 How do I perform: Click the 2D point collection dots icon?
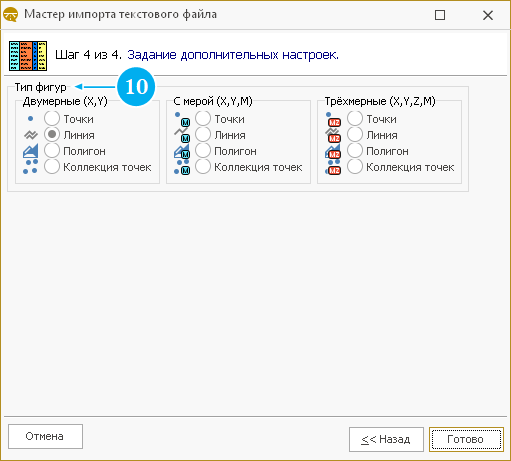coord(30,167)
